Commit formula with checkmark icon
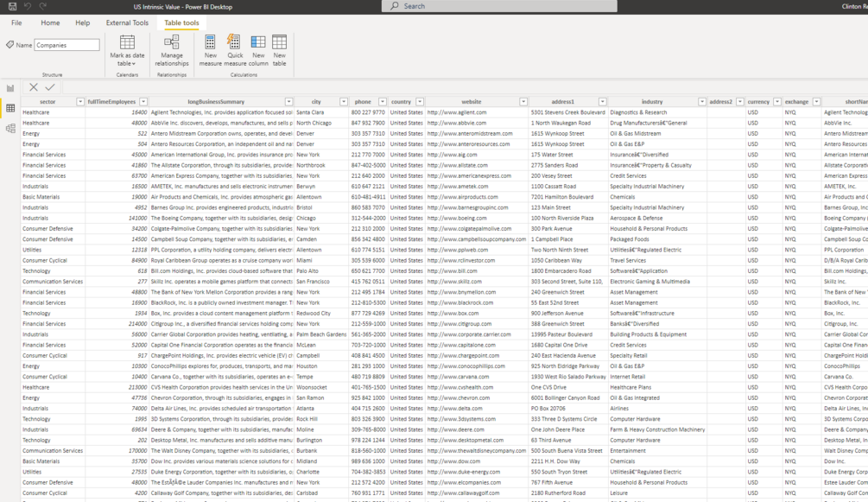This screenshot has height=502, width=868. [50, 87]
